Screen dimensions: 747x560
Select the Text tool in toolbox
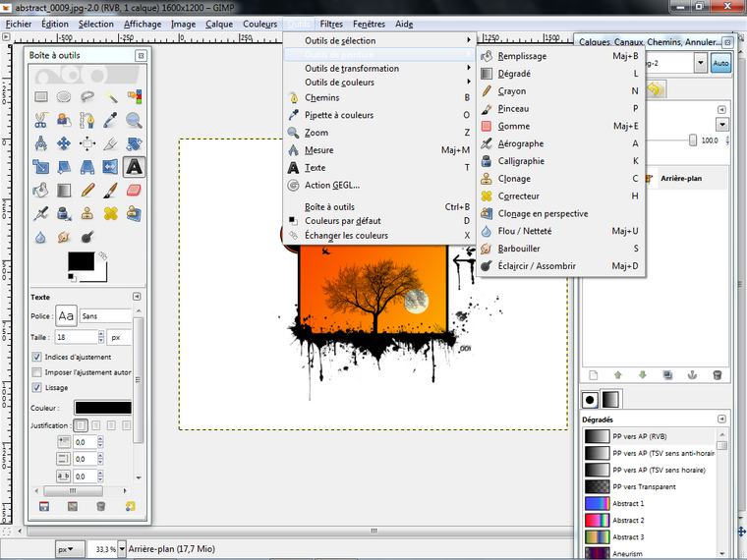coord(135,167)
